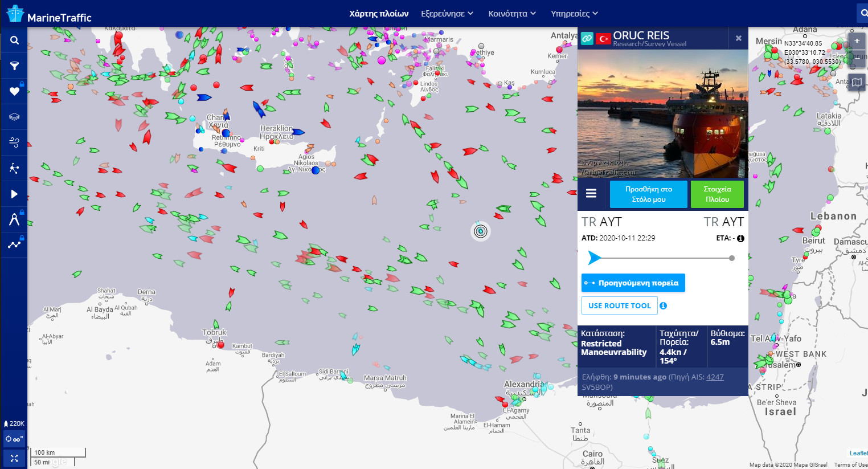
Task: Open the map filter funnel tool
Action: [x=14, y=66]
